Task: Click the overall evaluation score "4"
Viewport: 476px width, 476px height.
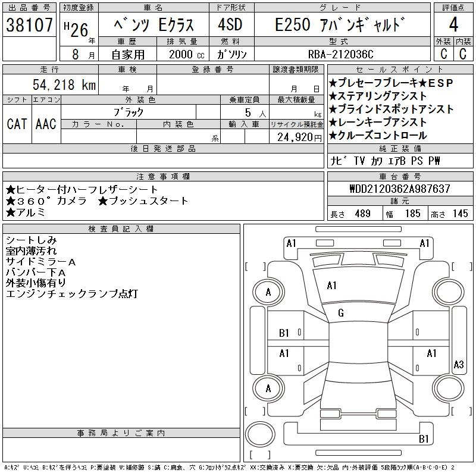Action: 453,24
